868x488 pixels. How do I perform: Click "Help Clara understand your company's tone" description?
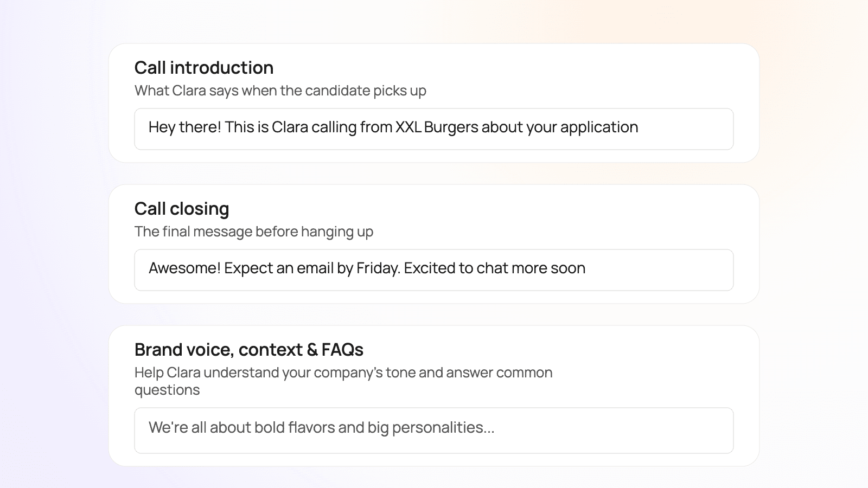click(343, 373)
